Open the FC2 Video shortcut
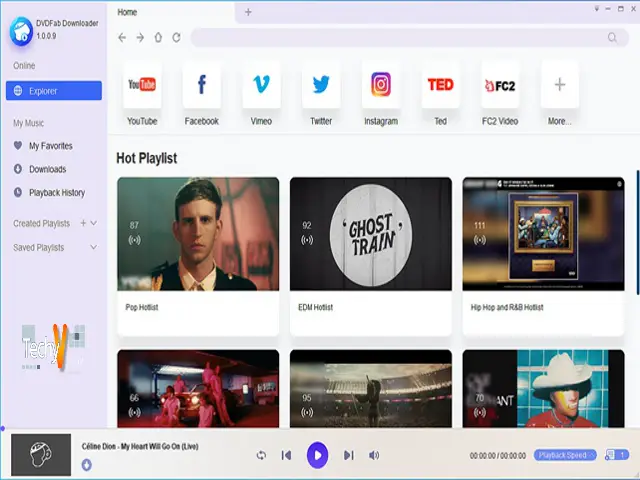The height and width of the screenshot is (480, 640). pos(500,86)
